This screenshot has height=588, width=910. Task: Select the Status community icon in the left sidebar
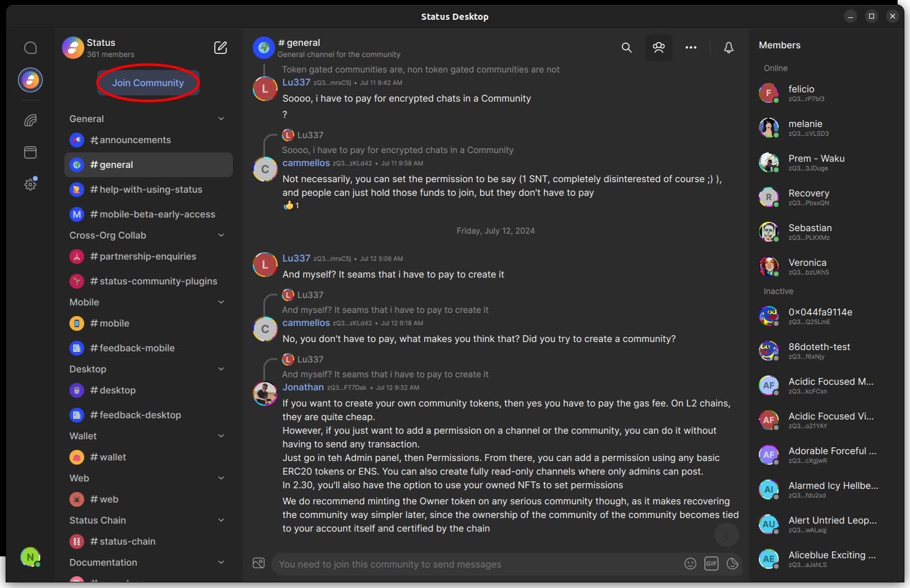tap(30, 80)
